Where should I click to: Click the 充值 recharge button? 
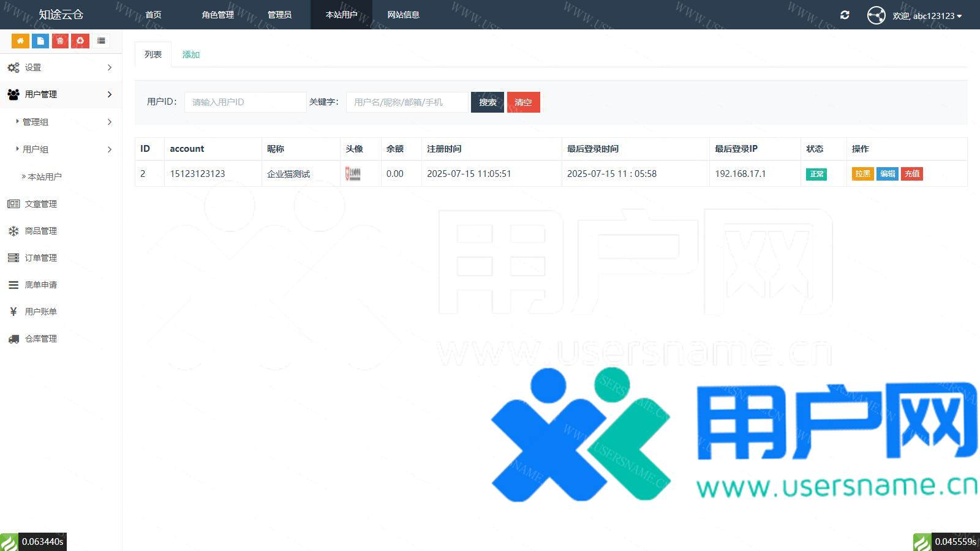[912, 174]
